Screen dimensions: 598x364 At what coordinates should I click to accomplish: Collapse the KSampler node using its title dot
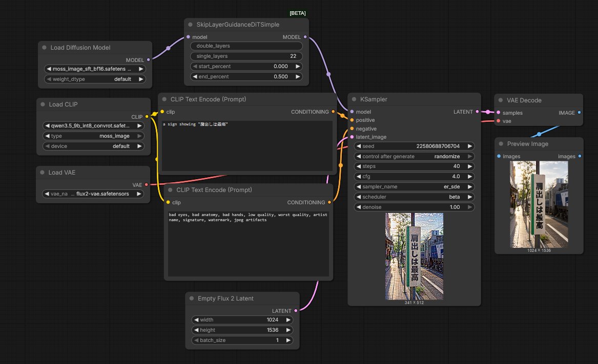point(354,99)
